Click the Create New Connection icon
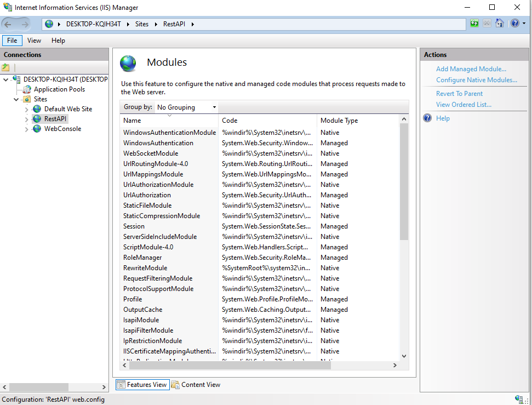This screenshot has width=532, height=405. tap(6, 67)
